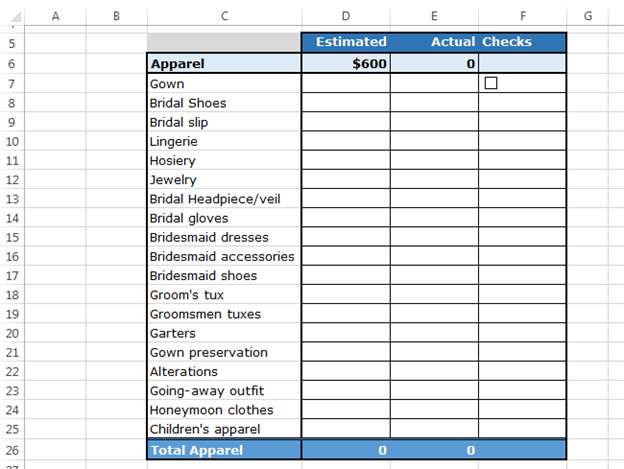Tick the checkbox in the Gown row
The height and width of the screenshot is (469, 624).
(491, 83)
